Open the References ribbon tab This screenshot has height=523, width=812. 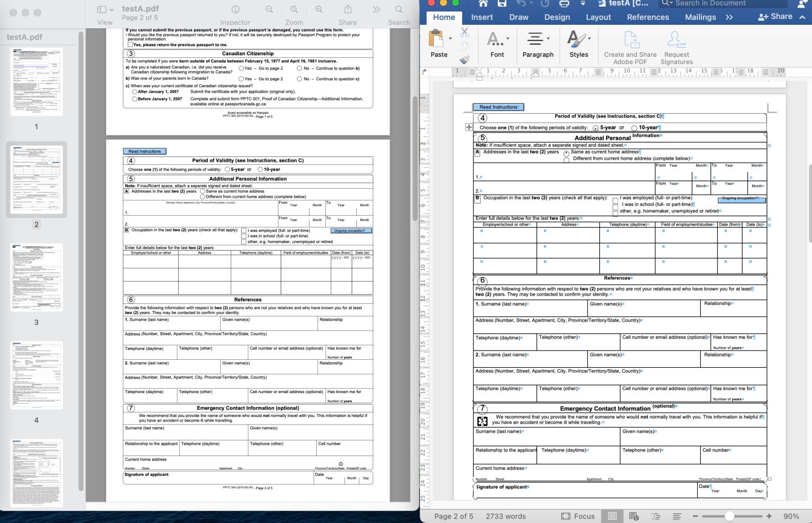coord(648,17)
